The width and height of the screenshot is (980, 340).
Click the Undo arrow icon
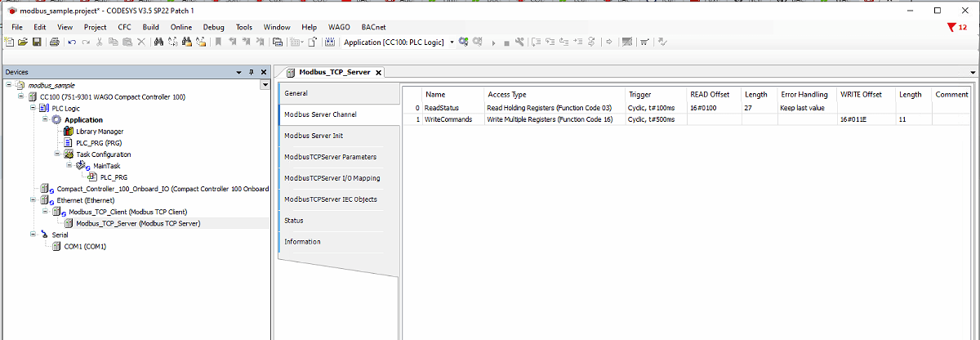coord(72,42)
